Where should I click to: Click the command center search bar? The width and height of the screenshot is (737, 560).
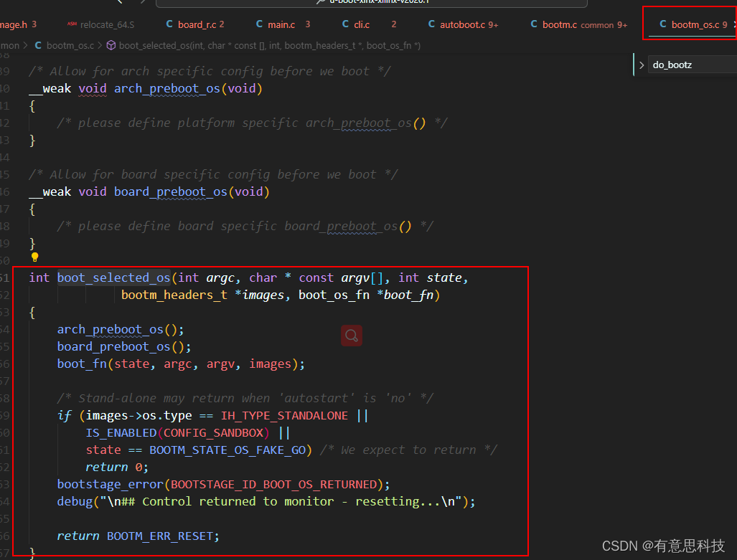click(371, 3)
